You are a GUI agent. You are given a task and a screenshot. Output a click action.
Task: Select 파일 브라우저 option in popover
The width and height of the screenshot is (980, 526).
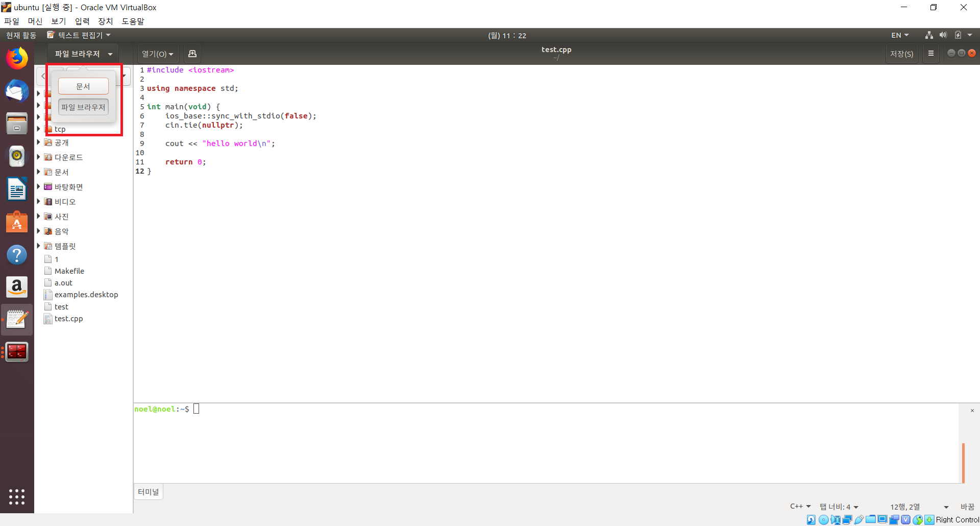(83, 107)
